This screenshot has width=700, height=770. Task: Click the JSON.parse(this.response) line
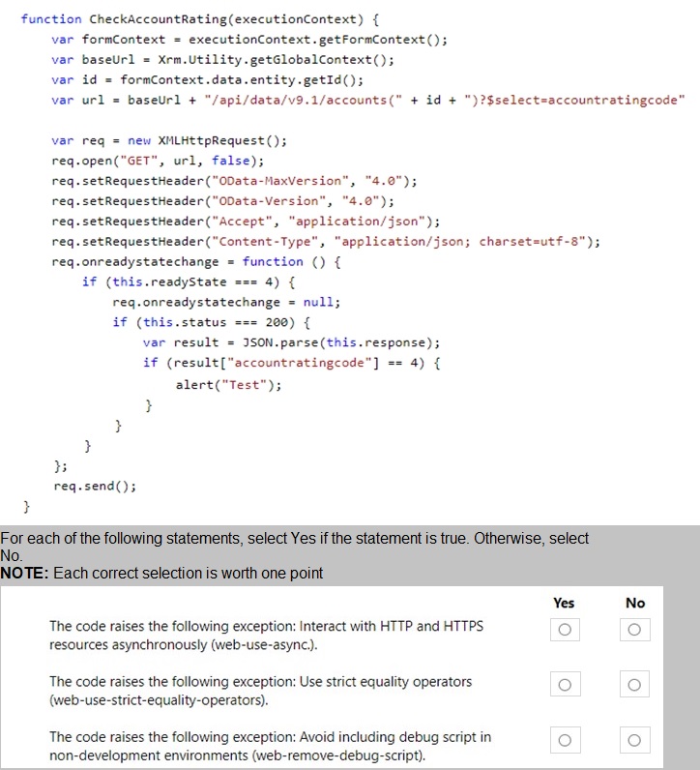(291, 342)
